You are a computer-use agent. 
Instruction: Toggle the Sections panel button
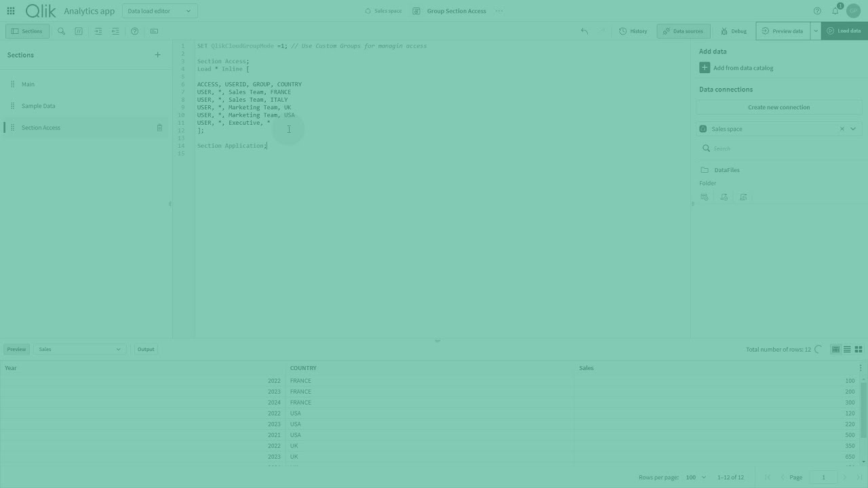click(x=26, y=31)
